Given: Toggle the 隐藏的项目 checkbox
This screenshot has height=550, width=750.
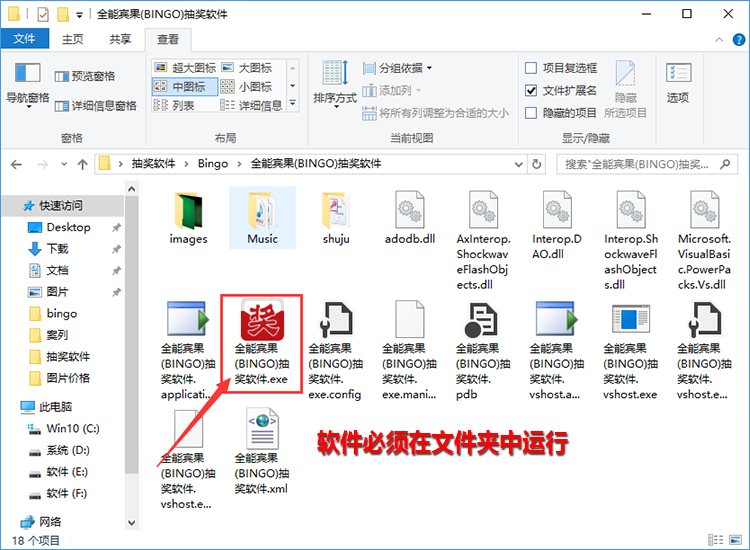Looking at the screenshot, I should click(x=532, y=113).
